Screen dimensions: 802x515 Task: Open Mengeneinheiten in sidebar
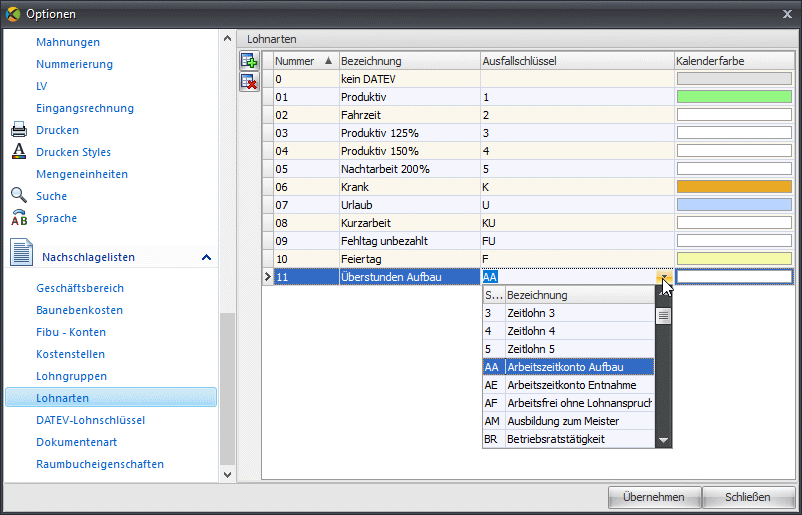click(82, 174)
